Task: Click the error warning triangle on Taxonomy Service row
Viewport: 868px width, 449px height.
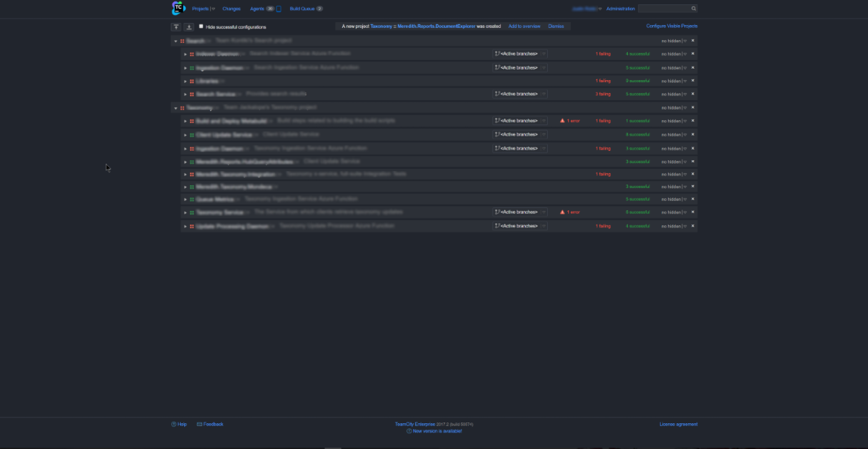Action: coord(563,212)
